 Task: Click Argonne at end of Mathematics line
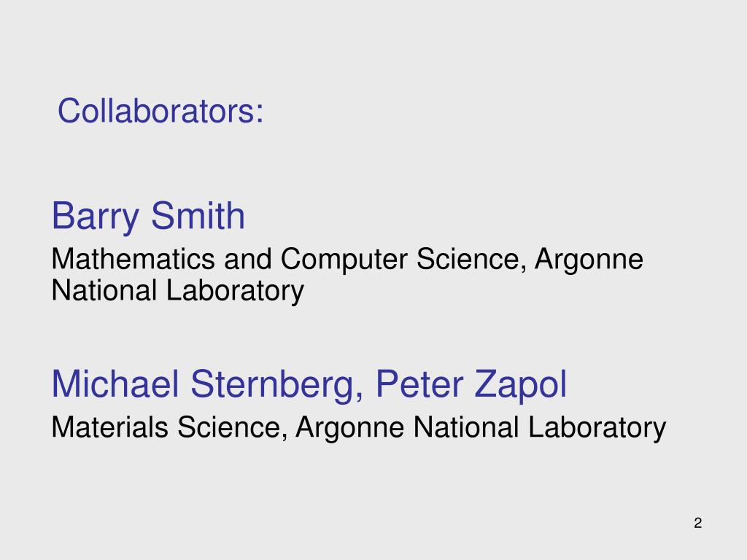click(x=589, y=261)
